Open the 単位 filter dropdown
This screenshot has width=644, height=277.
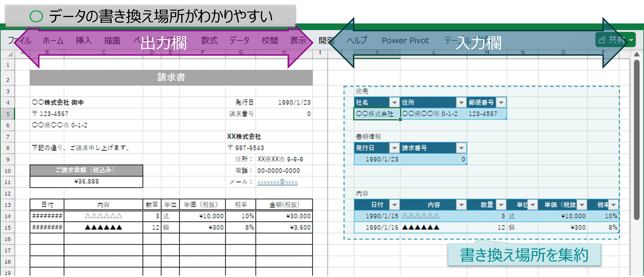tap(533, 205)
